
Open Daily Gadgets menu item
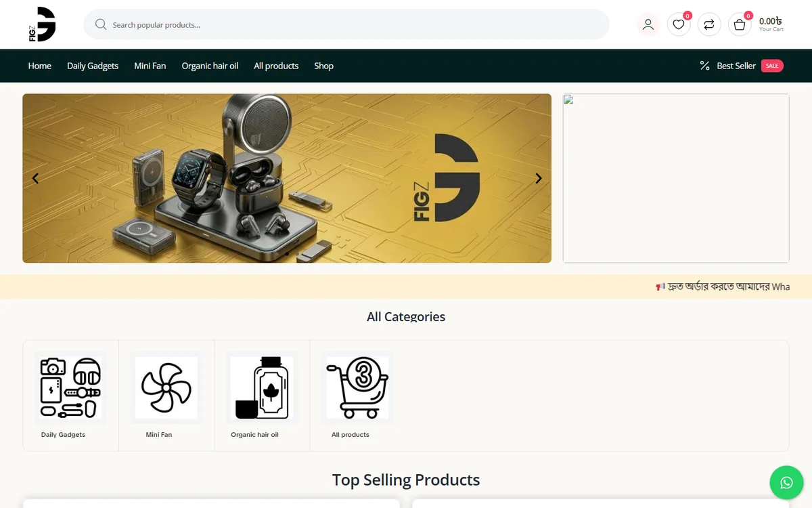93,66
